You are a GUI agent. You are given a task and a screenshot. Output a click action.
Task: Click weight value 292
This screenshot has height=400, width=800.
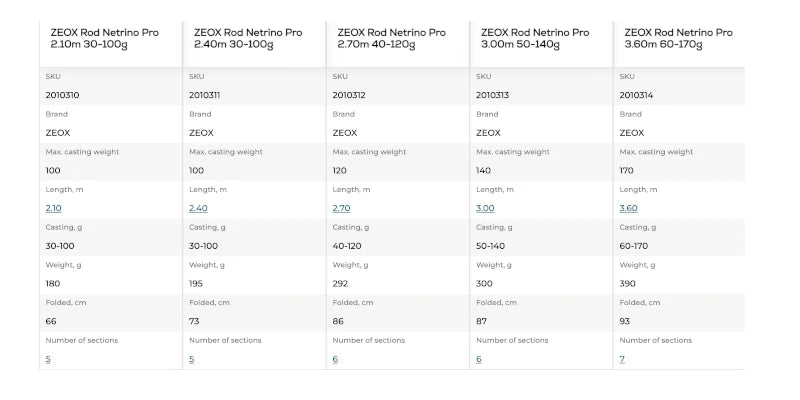tap(340, 284)
